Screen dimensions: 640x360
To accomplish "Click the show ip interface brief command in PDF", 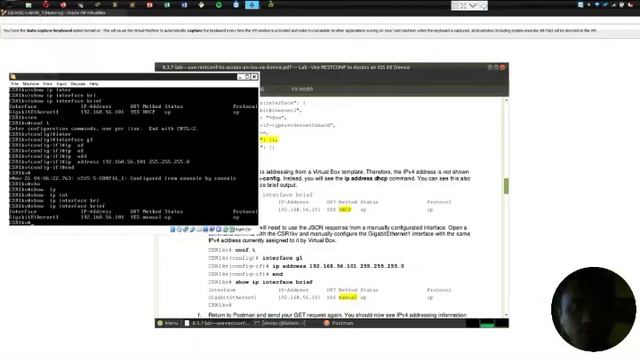I will [274, 282].
